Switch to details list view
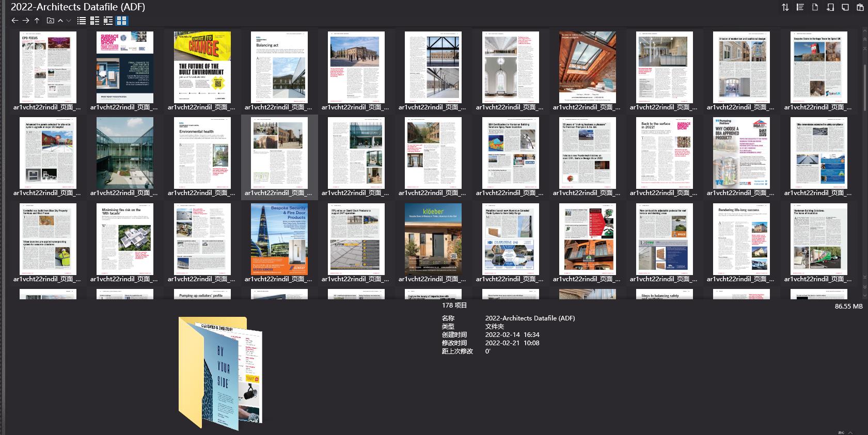This screenshot has width=868, height=435. click(94, 21)
